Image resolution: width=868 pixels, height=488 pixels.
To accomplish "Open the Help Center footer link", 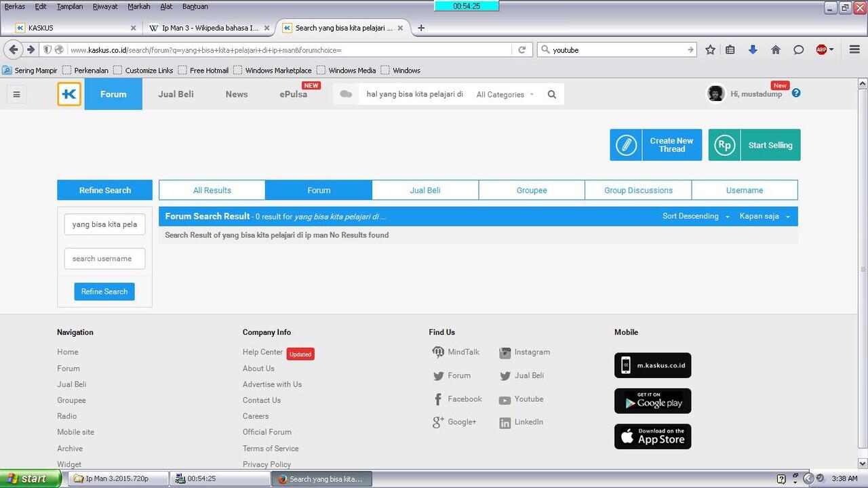I will [262, 352].
